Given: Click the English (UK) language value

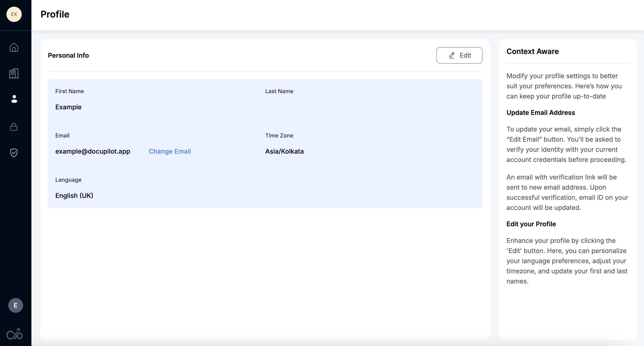Looking at the screenshot, I should point(74,196).
